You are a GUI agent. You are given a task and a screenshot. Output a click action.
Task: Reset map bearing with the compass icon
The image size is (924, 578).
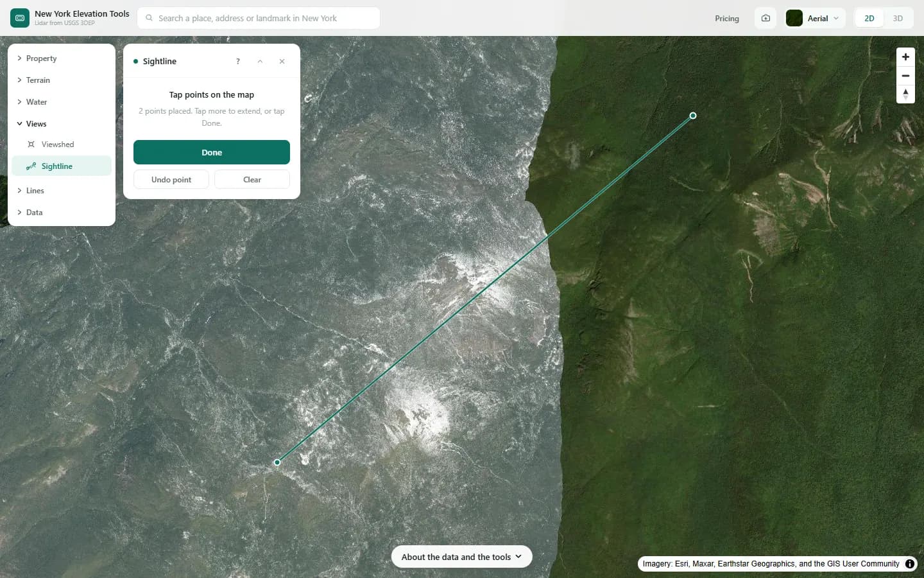(x=905, y=94)
